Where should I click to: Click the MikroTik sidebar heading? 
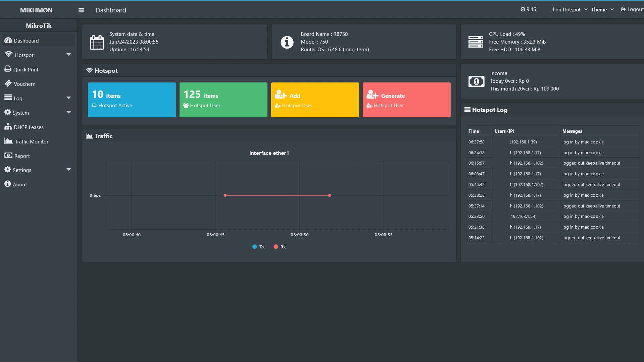(x=39, y=25)
